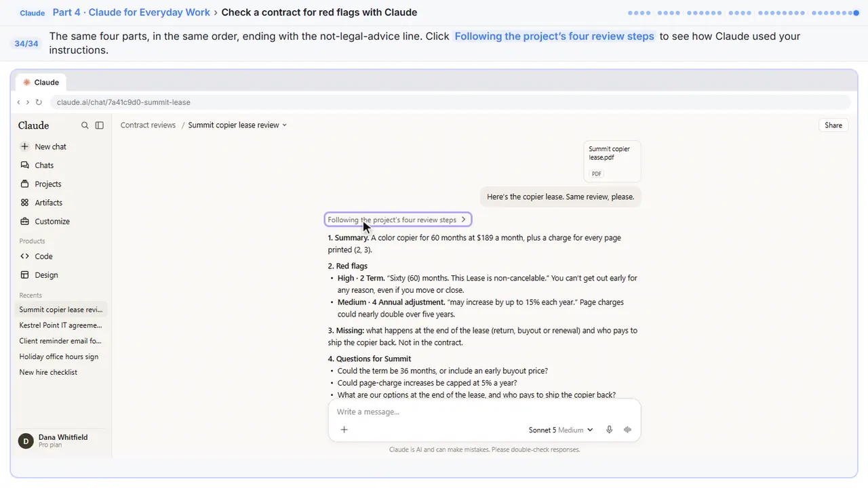Open Part 4 · Claude for Everyday Work link
This screenshot has width=868, height=488.
[132, 12]
